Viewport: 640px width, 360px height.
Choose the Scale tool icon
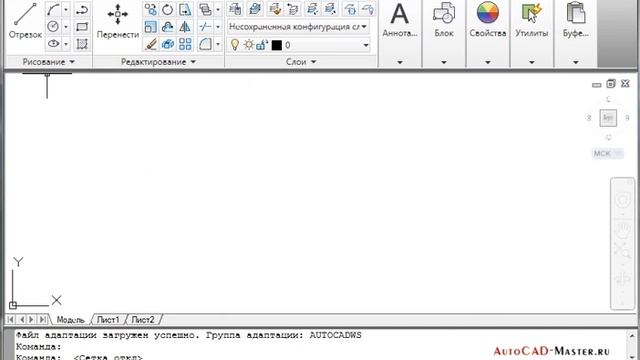click(x=151, y=27)
